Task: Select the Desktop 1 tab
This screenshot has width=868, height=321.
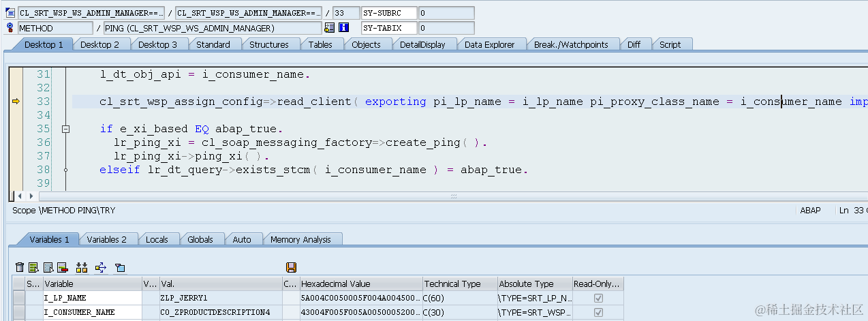Action: tap(44, 44)
